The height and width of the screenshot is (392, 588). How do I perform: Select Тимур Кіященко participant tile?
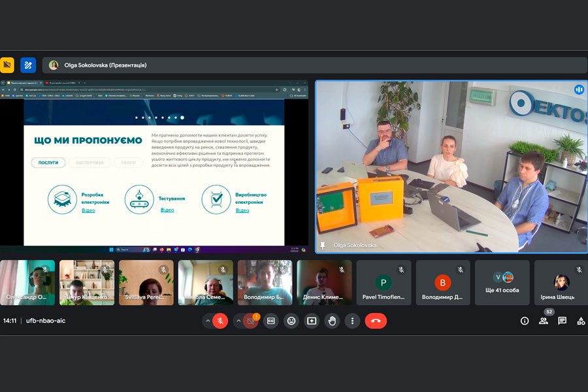coord(87,282)
